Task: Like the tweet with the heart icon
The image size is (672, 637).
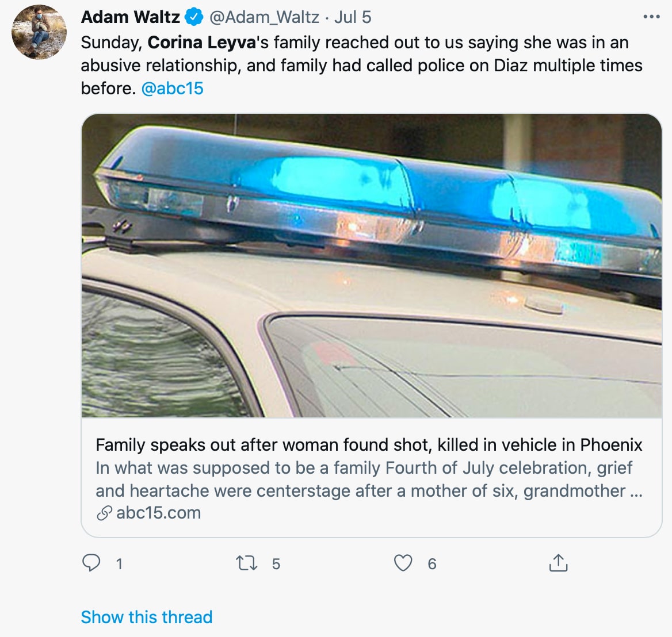Action: 403,563
